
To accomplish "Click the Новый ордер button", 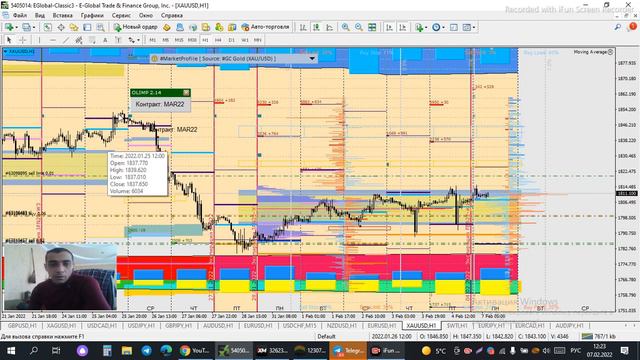I will tap(136, 27).
